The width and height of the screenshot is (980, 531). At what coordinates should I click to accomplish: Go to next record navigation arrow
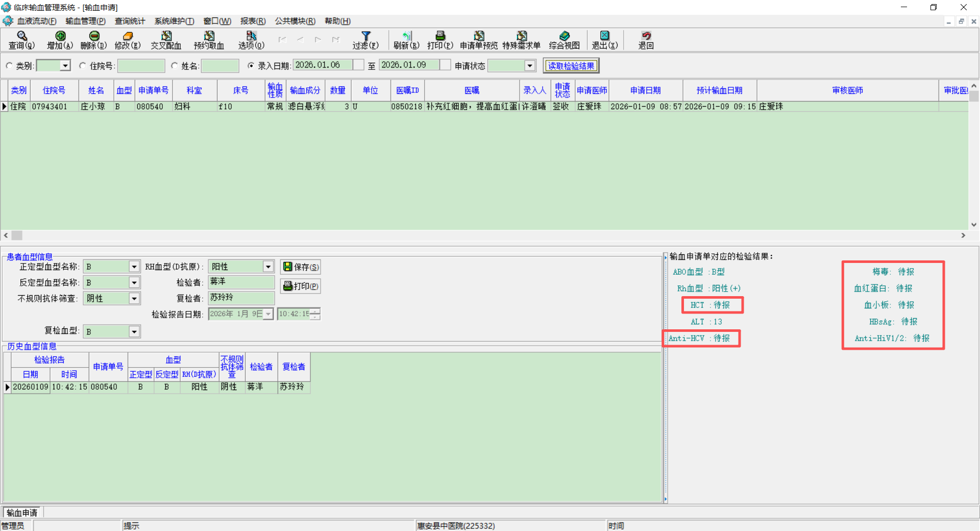pos(318,39)
